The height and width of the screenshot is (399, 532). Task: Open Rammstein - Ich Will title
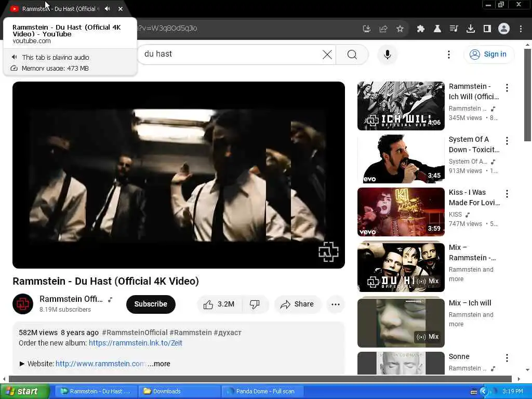(x=474, y=91)
